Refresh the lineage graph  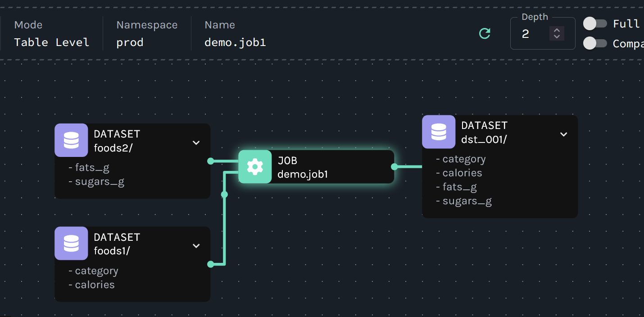485,33
